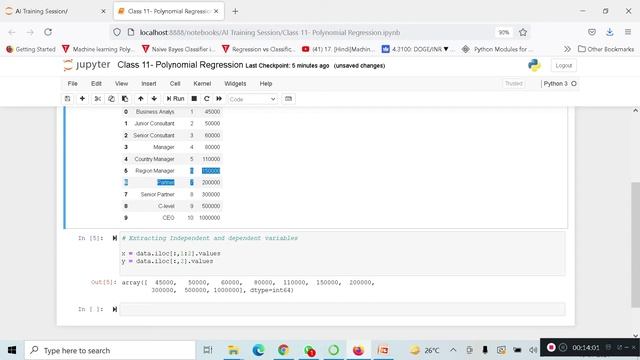640x360 pixels.
Task: Click the Logout button
Action: (564, 66)
